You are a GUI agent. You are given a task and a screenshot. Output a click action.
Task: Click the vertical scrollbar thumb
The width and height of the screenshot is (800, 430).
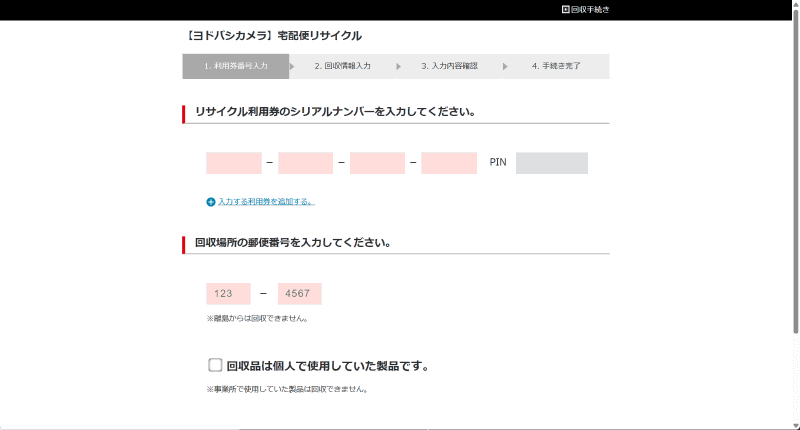795,171
